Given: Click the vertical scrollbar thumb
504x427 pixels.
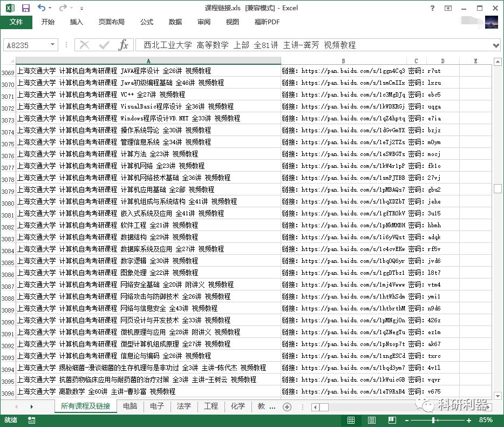Looking at the screenshot, I should point(498,188).
